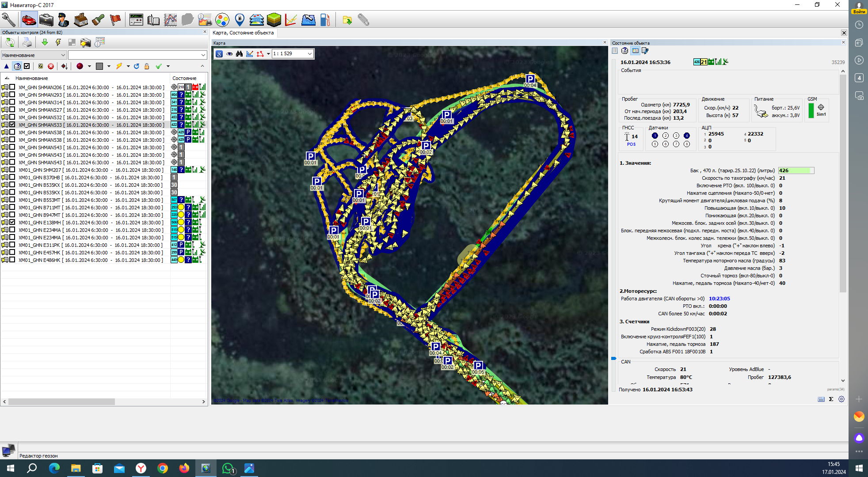Viewport: 868px width, 477px height.
Task: Click the factory building icon
Action: click(x=80, y=19)
